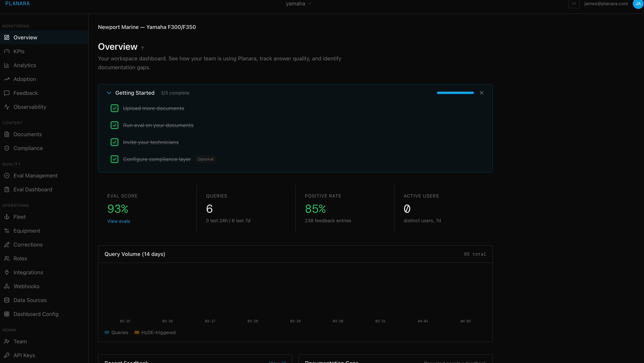Click the Dashboard Config table icon
The width and height of the screenshot is (644, 363).
point(7,314)
